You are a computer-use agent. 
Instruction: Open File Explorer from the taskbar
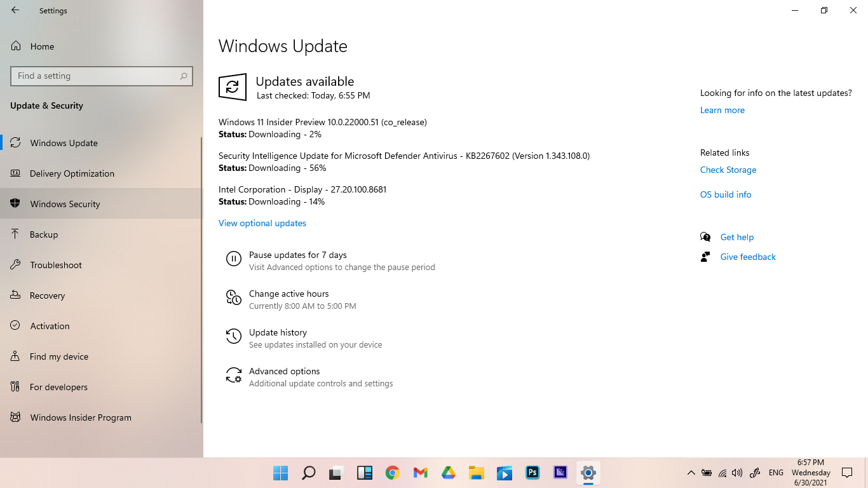477,473
